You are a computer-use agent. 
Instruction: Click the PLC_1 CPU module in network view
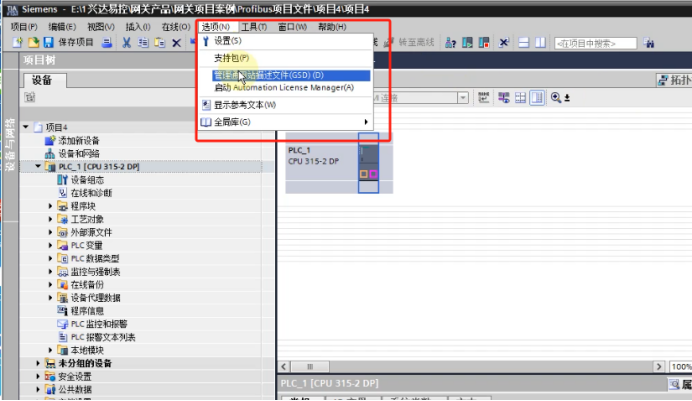(x=368, y=163)
